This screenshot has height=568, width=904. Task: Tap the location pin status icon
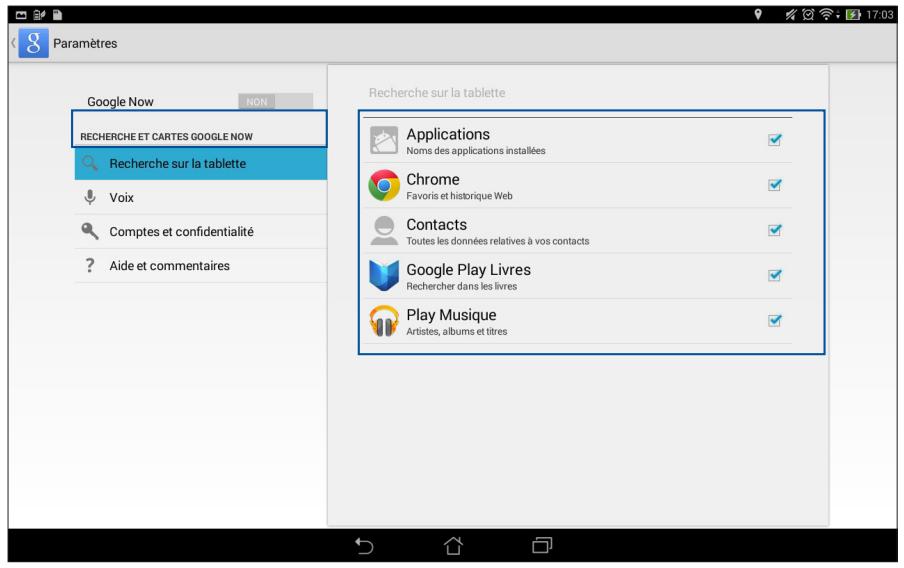pos(758,14)
